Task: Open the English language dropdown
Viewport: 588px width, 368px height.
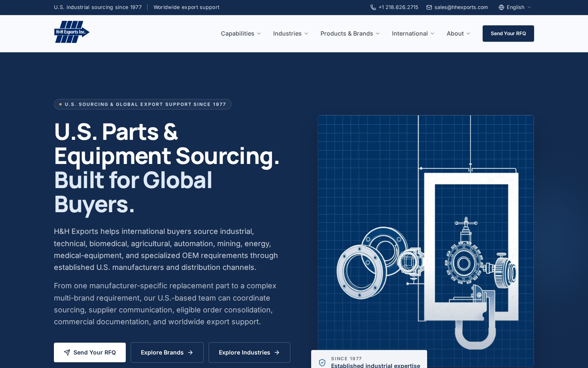Action: (x=515, y=7)
